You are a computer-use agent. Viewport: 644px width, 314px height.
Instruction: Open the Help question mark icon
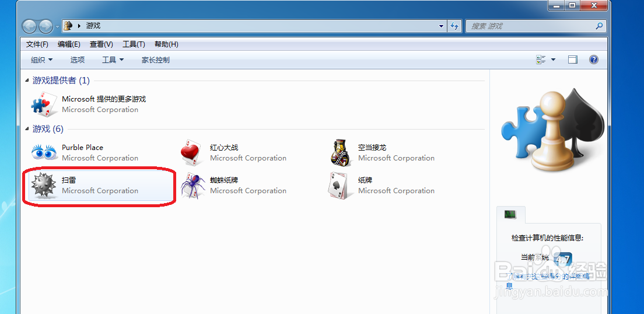click(x=593, y=60)
